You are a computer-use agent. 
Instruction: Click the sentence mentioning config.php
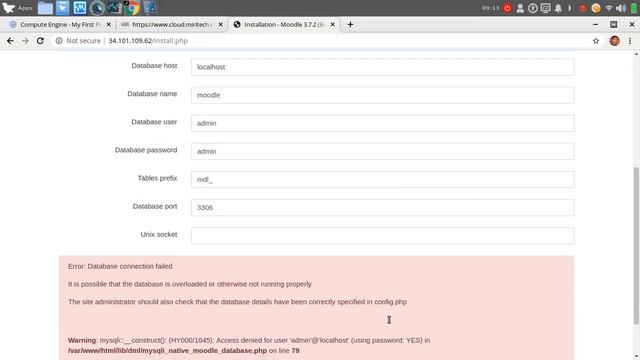[x=237, y=302]
